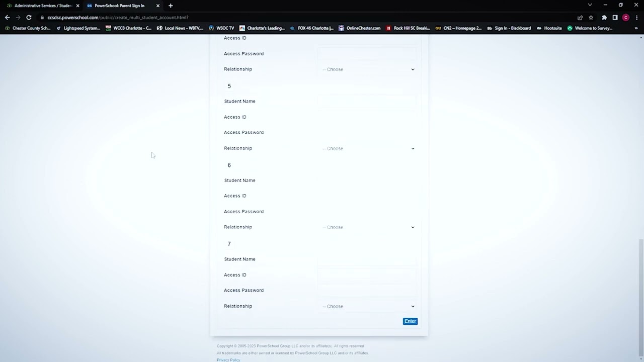Viewport: 644px width, 362px height.
Task: Open Chester County Sch... bookmark
Action: tap(28, 28)
